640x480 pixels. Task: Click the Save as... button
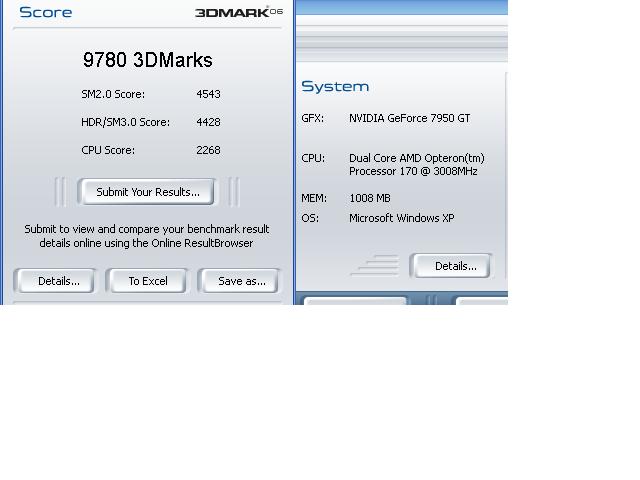pos(240,281)
